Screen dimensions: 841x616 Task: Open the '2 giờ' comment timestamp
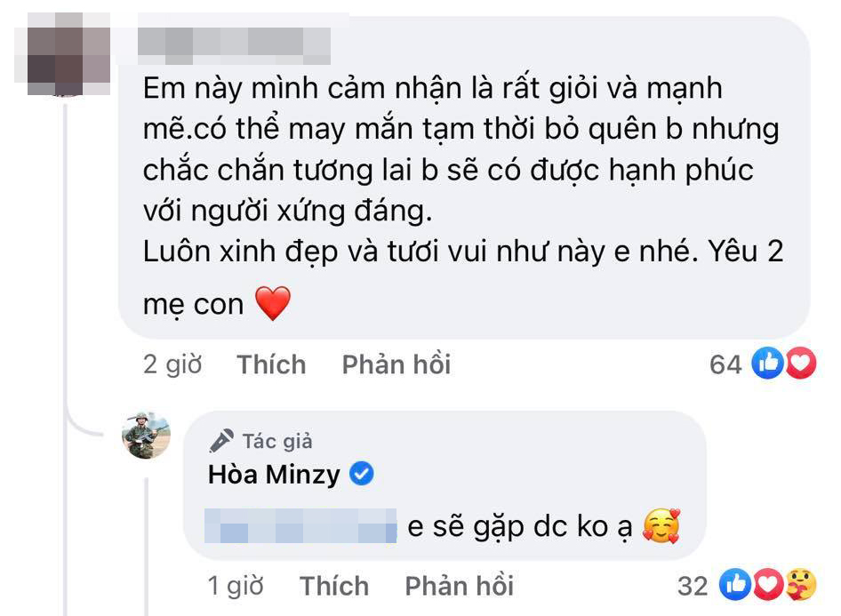click(x=172, y=364)
